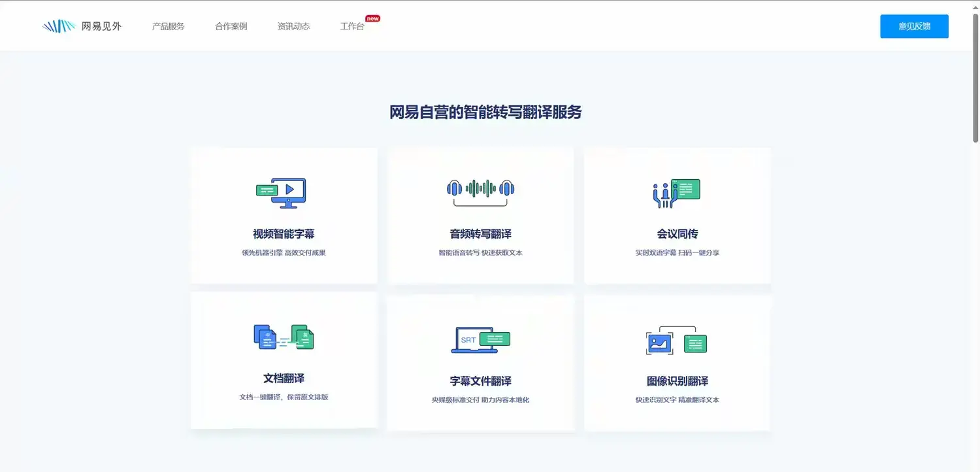This screenshot has width=980, height=472.
Task: Click the 图像识别翻译 picture icon
Action: [x=677, y=340]
